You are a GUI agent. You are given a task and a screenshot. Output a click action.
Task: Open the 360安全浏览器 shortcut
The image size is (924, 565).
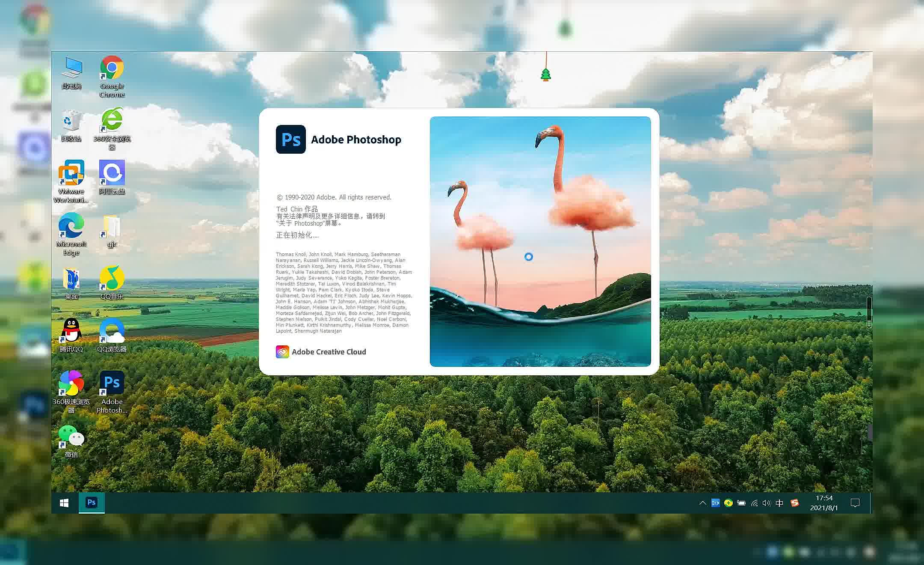112,129
